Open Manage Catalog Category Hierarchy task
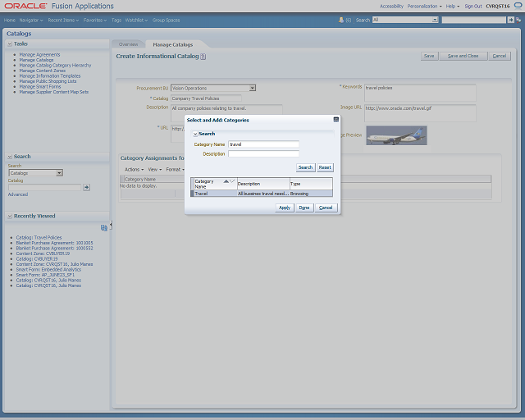Screen dimensions: 525x420 (x=55, y=66)
